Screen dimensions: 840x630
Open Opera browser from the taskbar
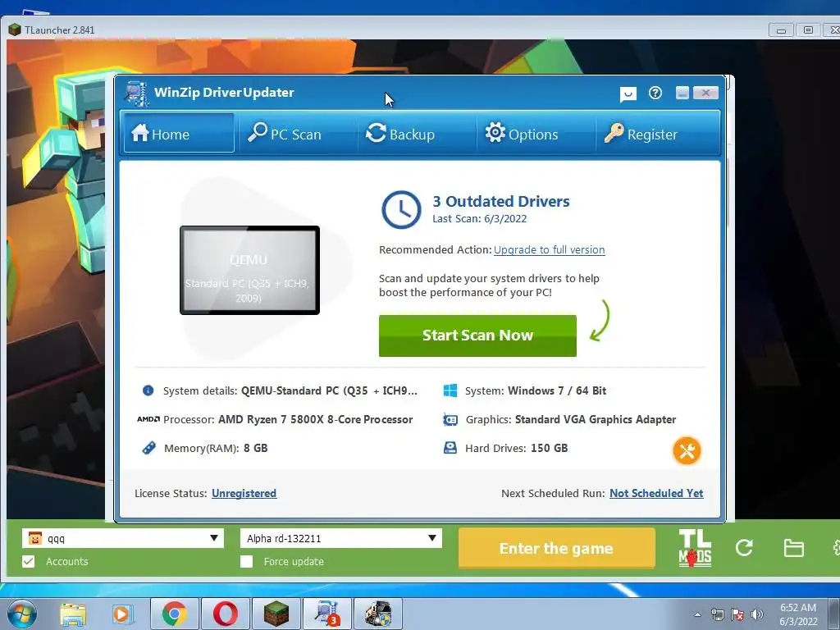[x=226, y=614]
